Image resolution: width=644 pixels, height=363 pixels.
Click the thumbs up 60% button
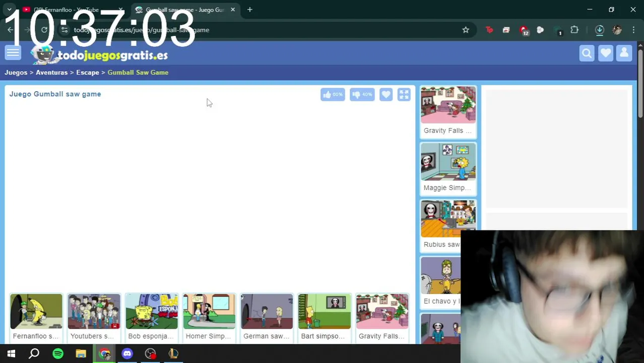click(333, 94)
